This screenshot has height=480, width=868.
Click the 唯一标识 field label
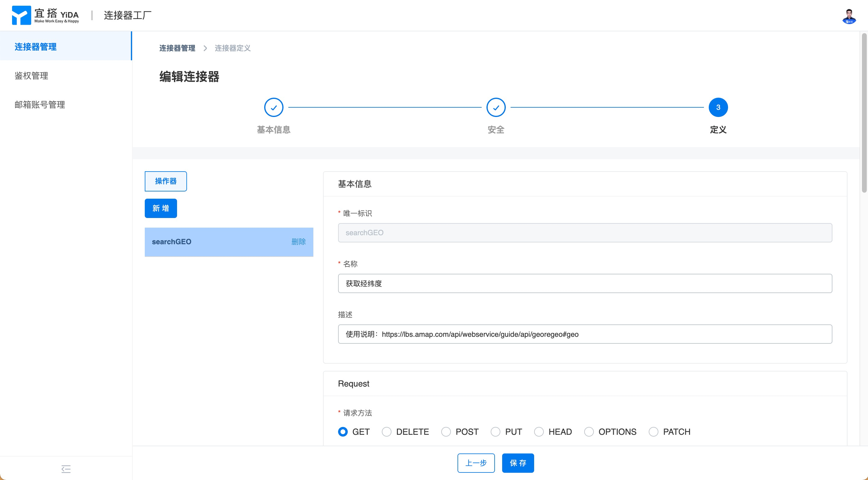click(x=357, y=213)
